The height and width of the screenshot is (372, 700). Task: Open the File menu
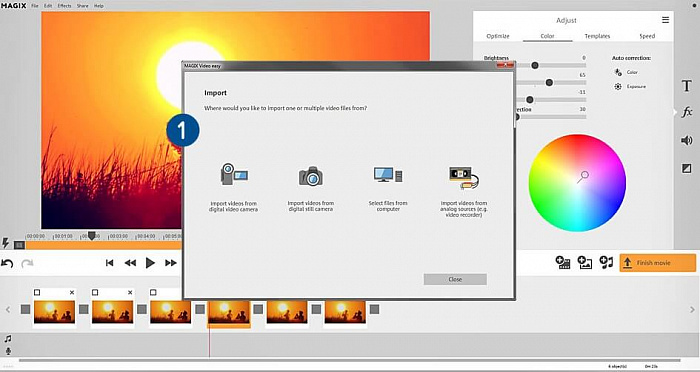[35, 6]
